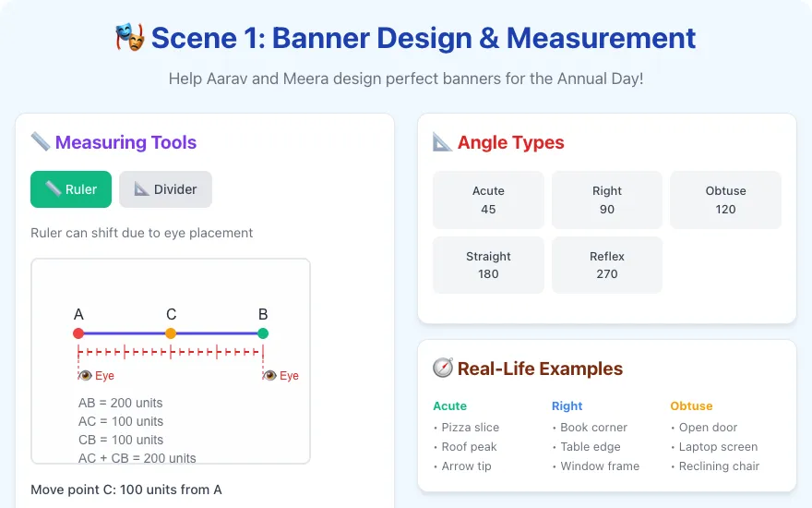Click the 'AC = 100 units' reading
Image resolution: width=812 pixels, height=508 pixels.
(x=121, y=421)
